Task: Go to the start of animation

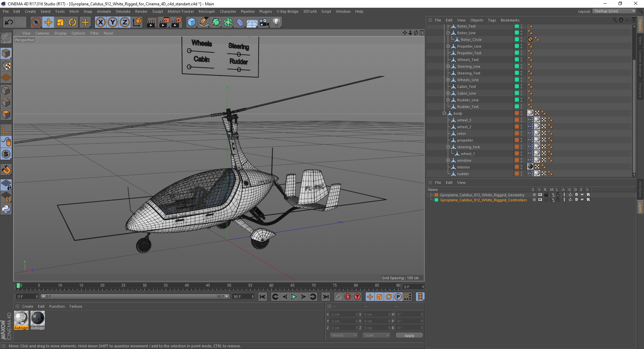Action: point(263,297)
